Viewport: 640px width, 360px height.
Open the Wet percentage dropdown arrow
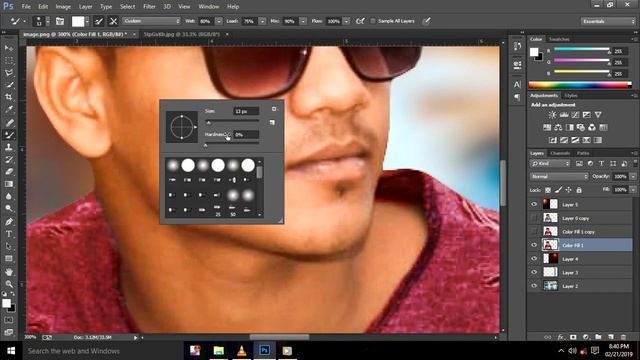coord(219,21)
